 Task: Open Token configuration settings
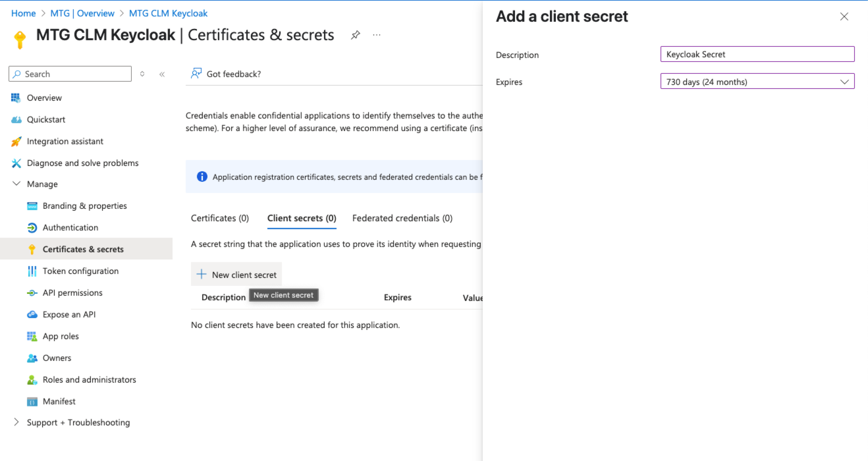tap(81, 271)
